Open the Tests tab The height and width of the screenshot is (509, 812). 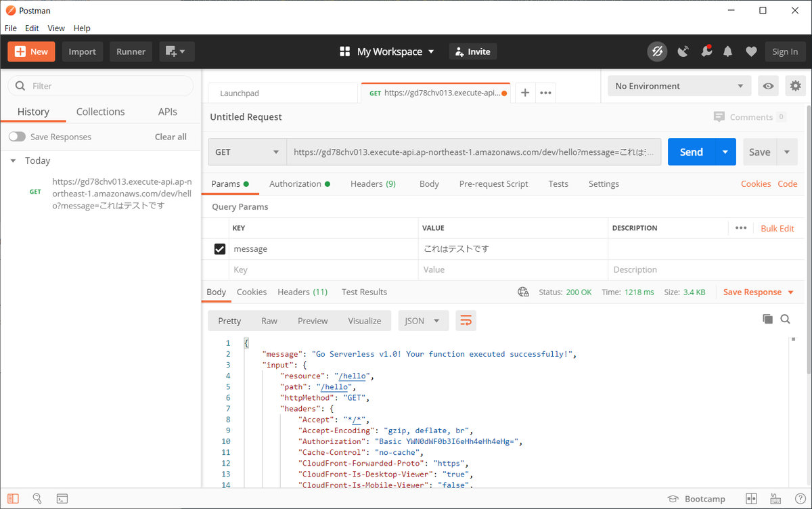coord(558,183)
